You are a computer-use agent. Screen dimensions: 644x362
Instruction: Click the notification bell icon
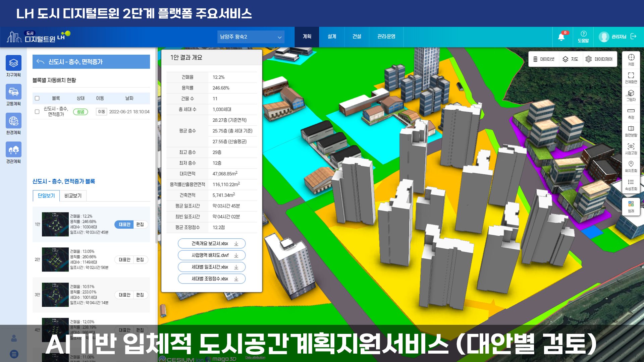tap(561, 37)
